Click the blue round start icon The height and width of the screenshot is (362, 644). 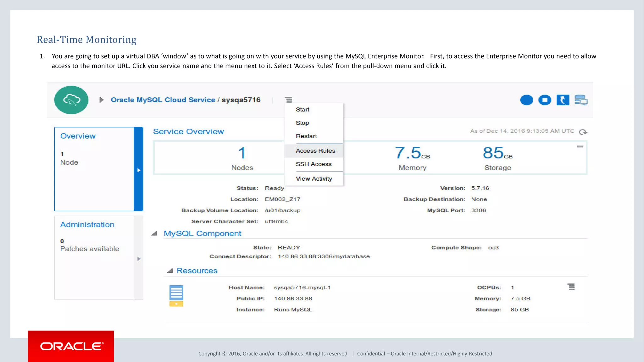[527, 100]
